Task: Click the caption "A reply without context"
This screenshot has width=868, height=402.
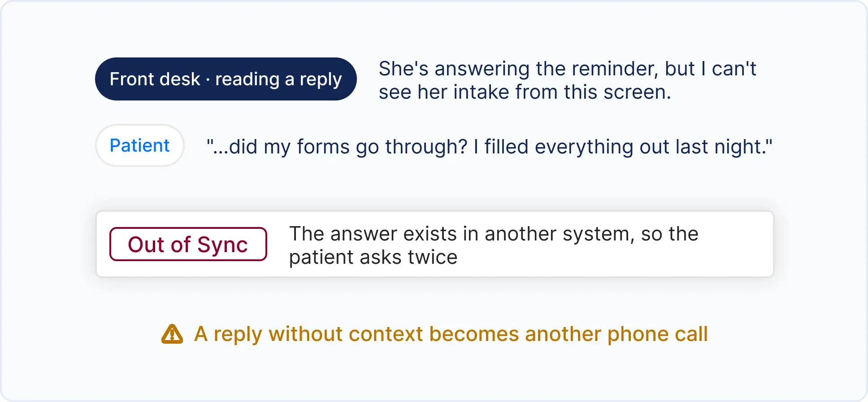Action: (x=308, y=334)
